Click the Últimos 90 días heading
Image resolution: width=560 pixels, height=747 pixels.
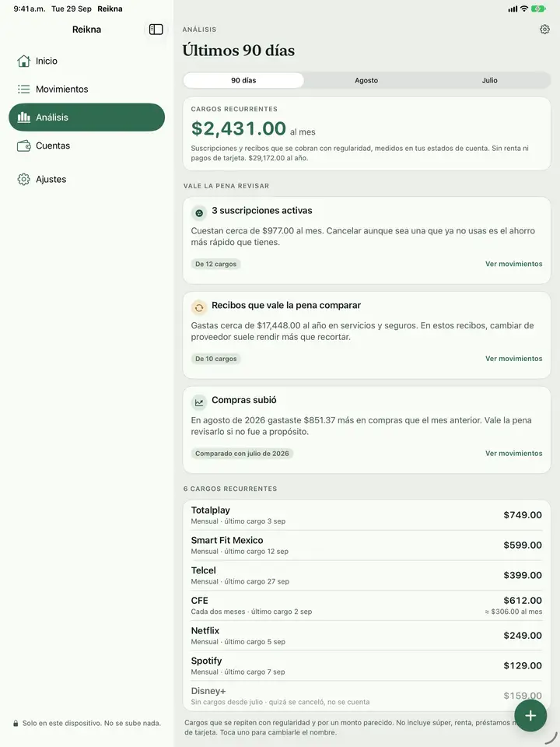pos(239,51)
